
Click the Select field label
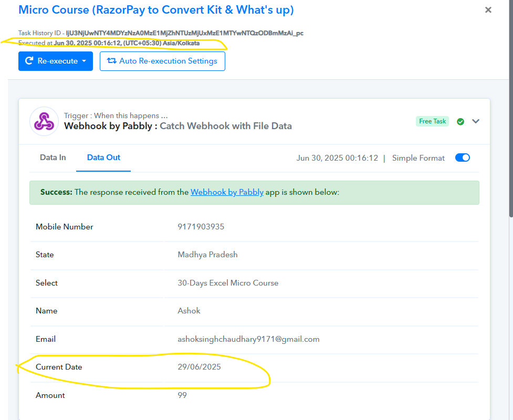click(x=46, y=283)
